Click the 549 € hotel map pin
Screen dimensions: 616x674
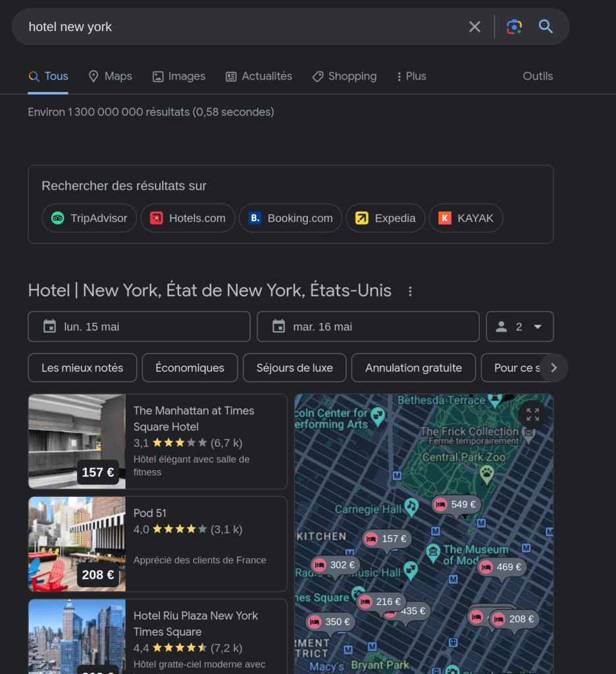click(x=457, y=505)
